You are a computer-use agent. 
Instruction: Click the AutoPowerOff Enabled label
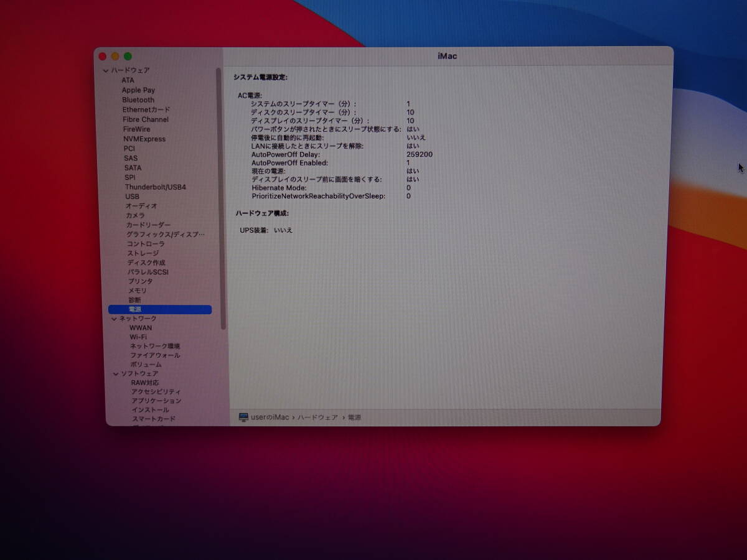click(x=289, y=163)
